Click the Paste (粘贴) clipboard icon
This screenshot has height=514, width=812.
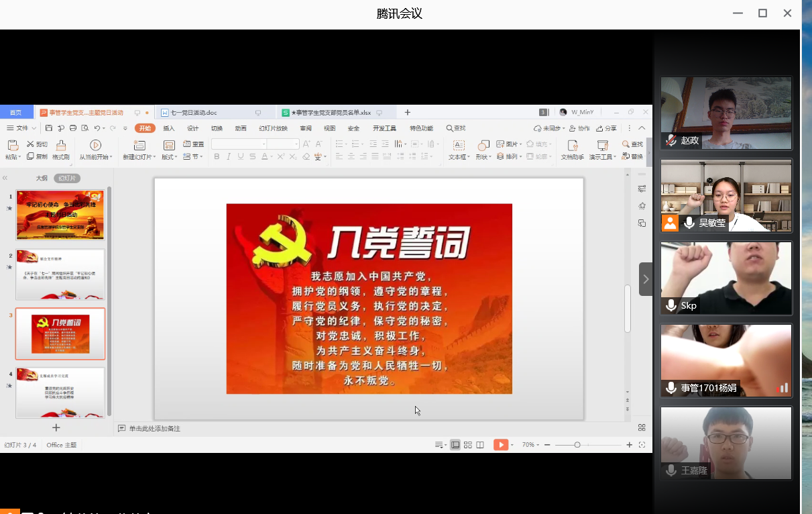coord(12,145)
